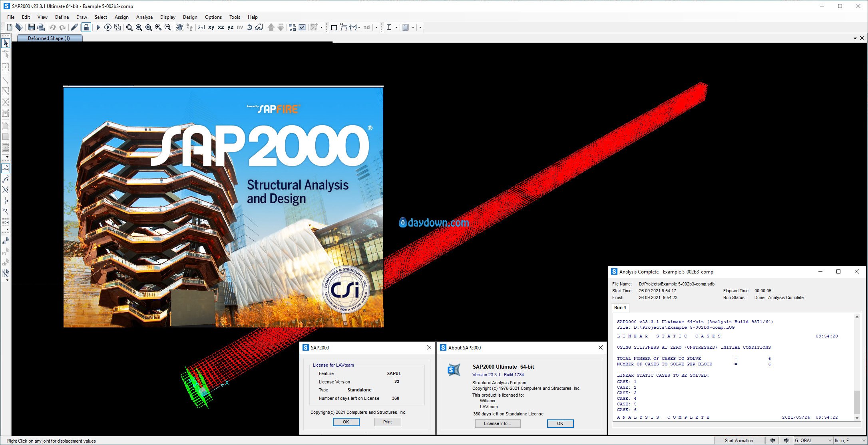Viewport: 868px width, 445px height.
Task: Click the Show Undeformed Shape frame icon
Action: 333,27
